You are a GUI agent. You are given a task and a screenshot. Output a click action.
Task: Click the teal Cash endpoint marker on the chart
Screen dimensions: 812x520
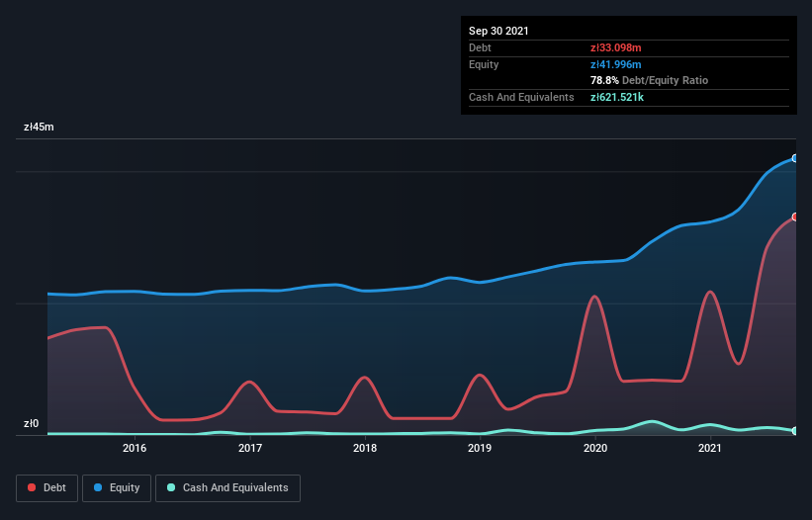tap(795, 430)
